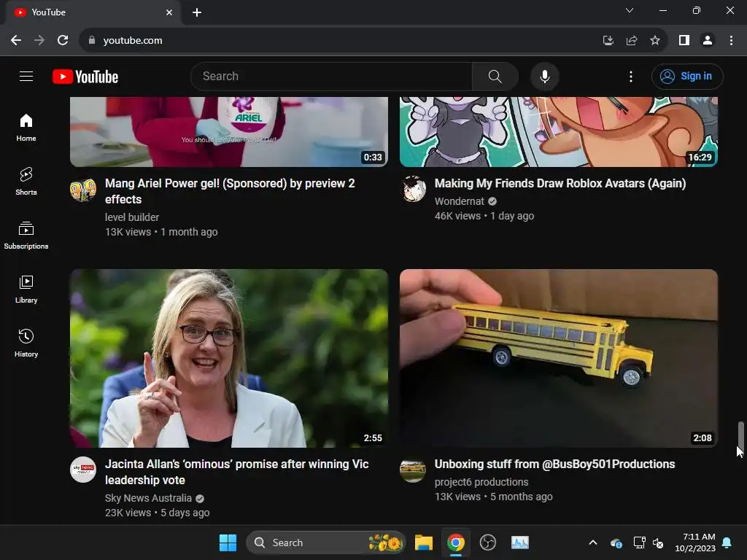747x560 pixels.
Task: Toggle the Chrome side panel
Action: tap(684, 41)
